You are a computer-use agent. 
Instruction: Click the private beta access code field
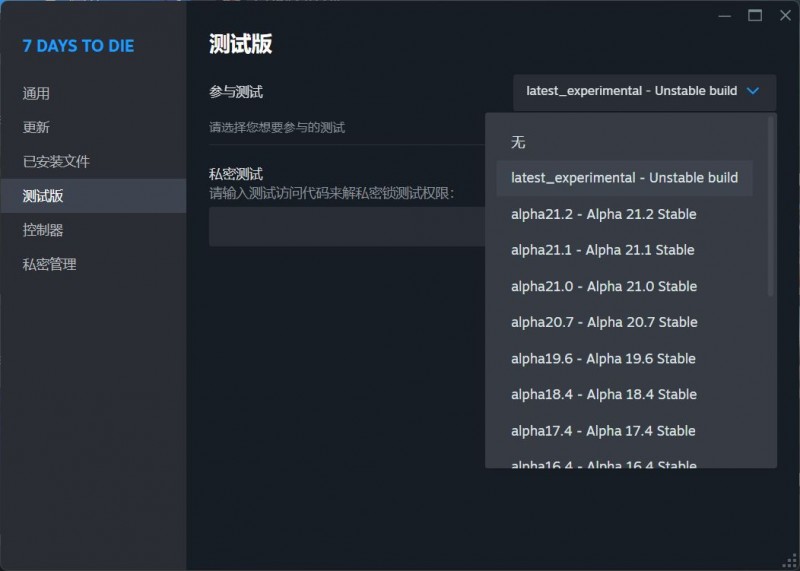(x=347, y=227)
